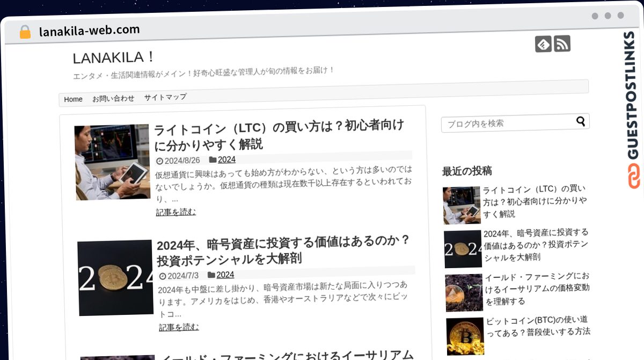Open sidebar thumbnail for the Litecoin post
Viewport: 644px width, 360px height.
462,205
